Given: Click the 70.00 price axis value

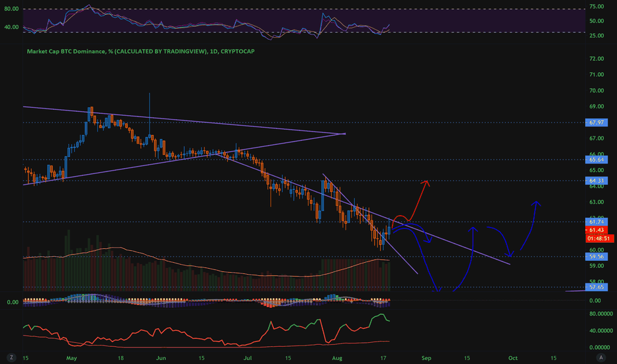Looking at the screenshot, I should point(596,91).
